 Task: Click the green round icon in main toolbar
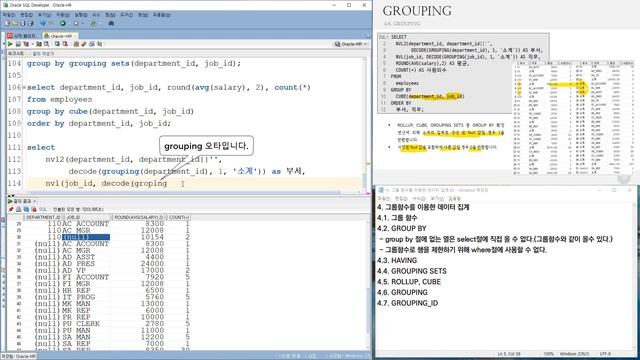pyautogui.click(x=63, y=23)
